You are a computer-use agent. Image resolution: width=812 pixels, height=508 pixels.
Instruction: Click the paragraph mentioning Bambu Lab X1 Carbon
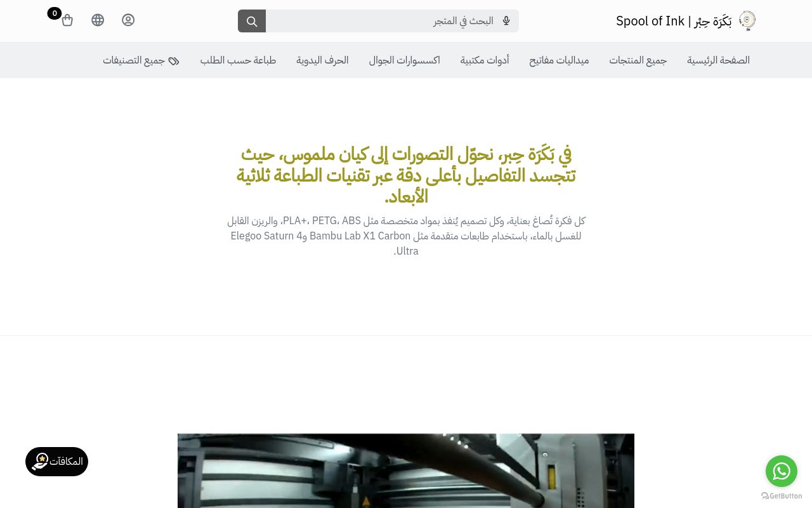[406, 236]
